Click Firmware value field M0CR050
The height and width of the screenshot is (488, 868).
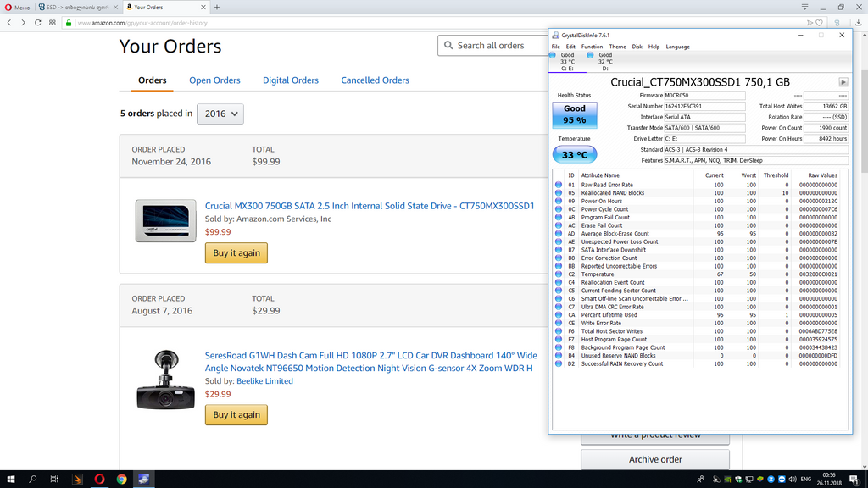pyautogui.click(x=704, y=95)
